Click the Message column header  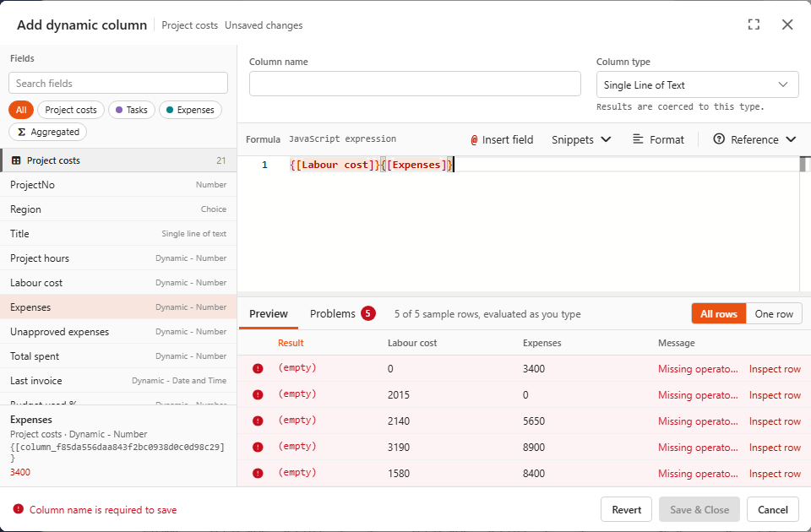tap(677, 343)
